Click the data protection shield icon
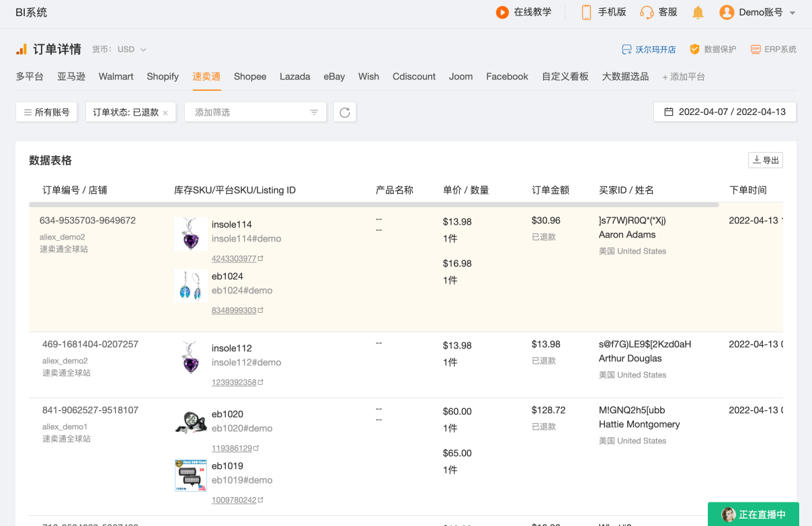 695,49
